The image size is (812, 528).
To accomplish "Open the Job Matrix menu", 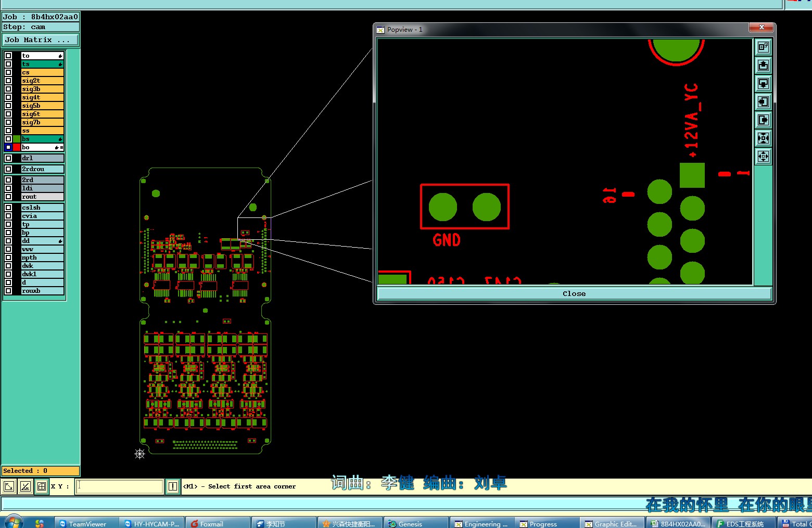I will 41,40.
